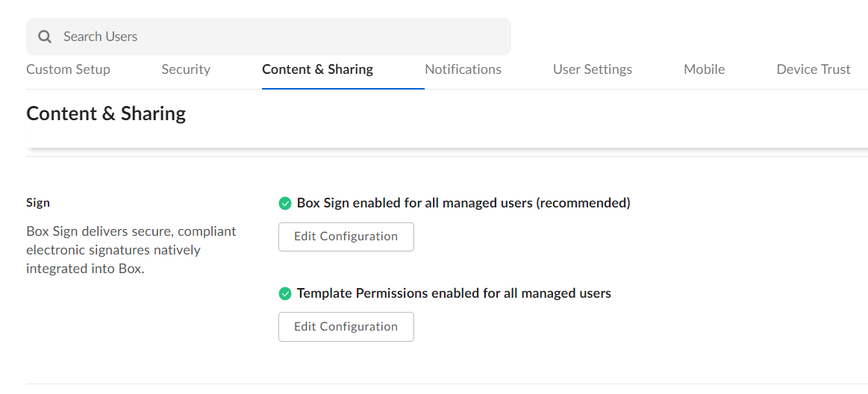Viewport: 868px width, 394px height.
Task: Open the Custom Setup tab
Action: coord(68,69)
